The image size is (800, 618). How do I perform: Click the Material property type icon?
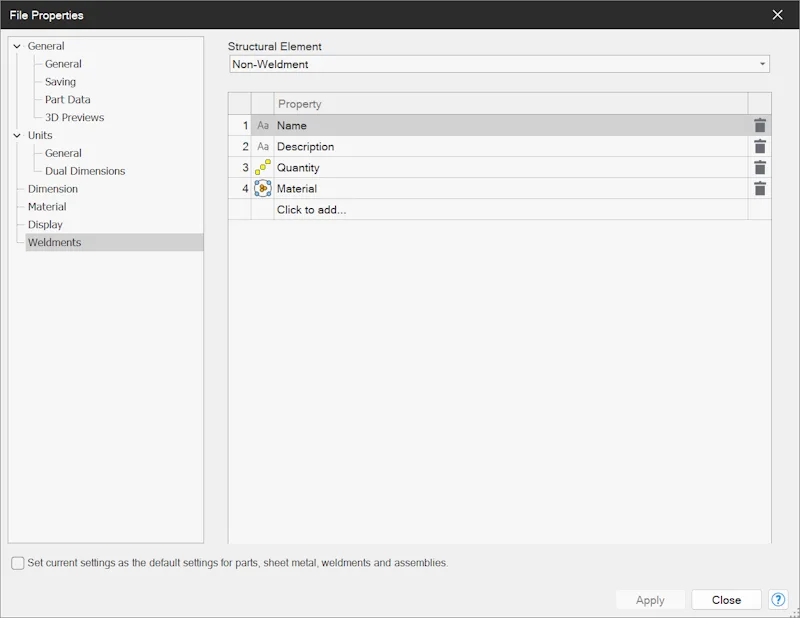click(x=263, y=188)
